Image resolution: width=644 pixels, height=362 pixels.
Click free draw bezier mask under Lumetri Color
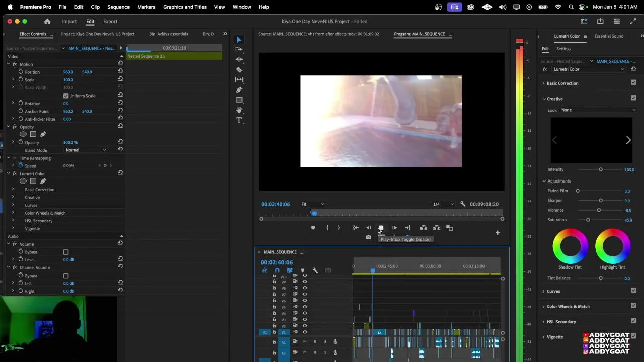click(x=43, y=181)
